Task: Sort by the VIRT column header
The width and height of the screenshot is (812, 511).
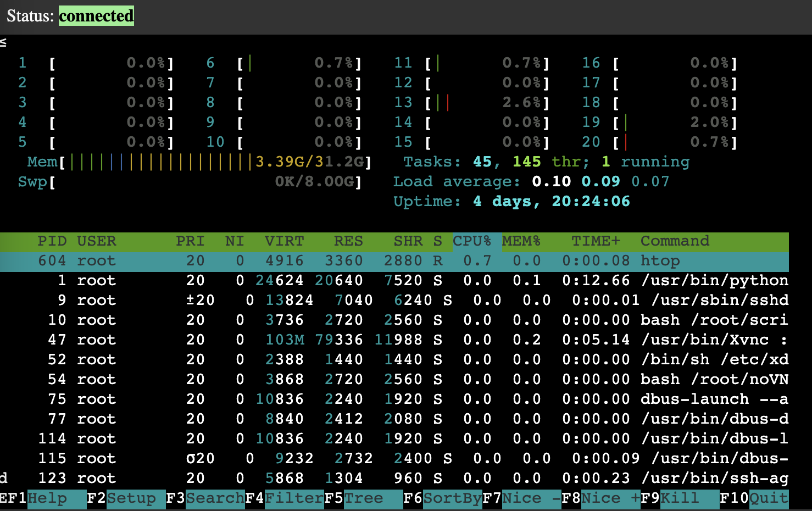Action: 284,241
